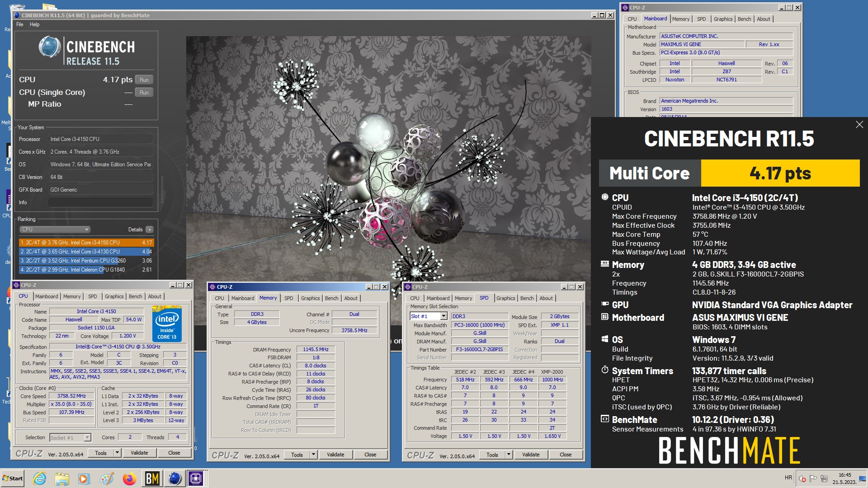This screenshot has height=488, width=868.
Task: Switch to Mainboard tab in bottom-left CPU-Z
Action: click(47, 296)
